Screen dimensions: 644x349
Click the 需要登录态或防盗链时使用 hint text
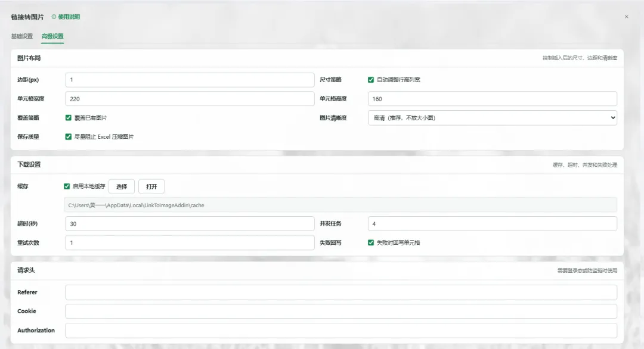click(x=587, y=270)
